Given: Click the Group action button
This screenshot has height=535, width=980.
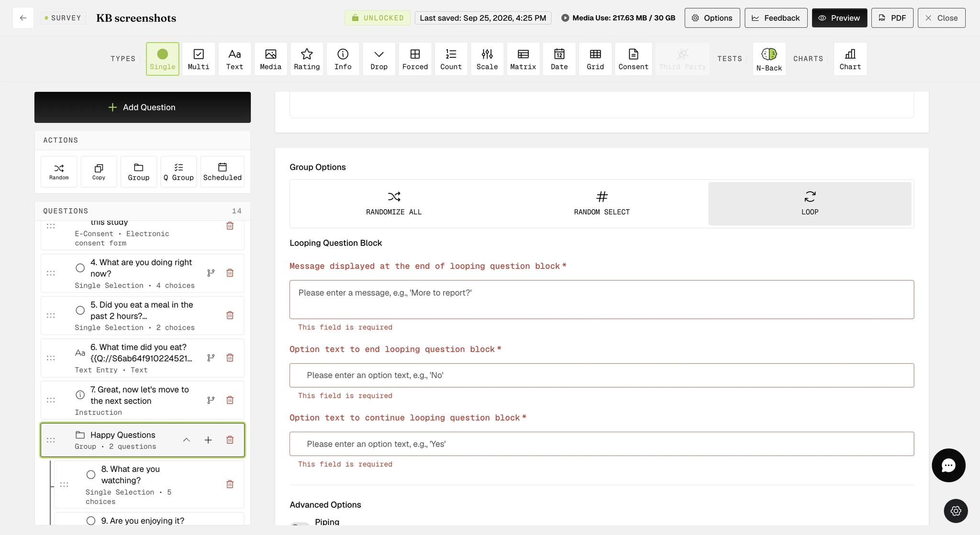Looking at the screenshot, I should pyautogui.click(x=139, y=172).
